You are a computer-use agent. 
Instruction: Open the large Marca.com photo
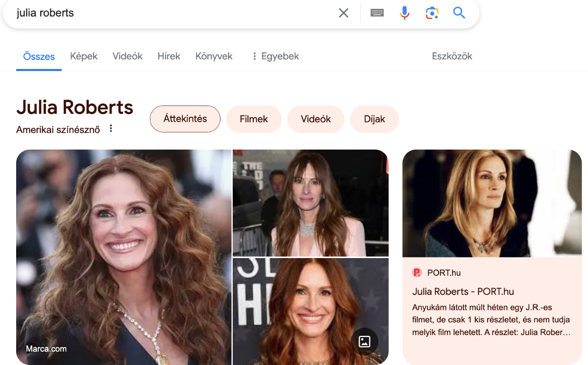123,257
